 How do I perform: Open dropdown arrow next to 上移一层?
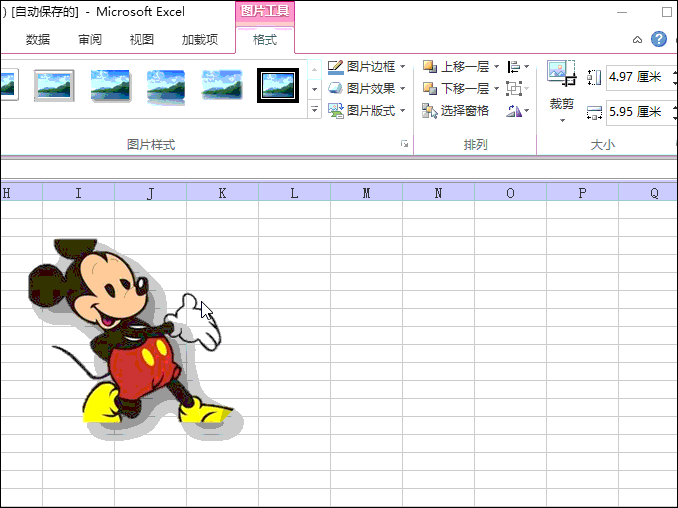pyautogui.click(x=497, y=67)
